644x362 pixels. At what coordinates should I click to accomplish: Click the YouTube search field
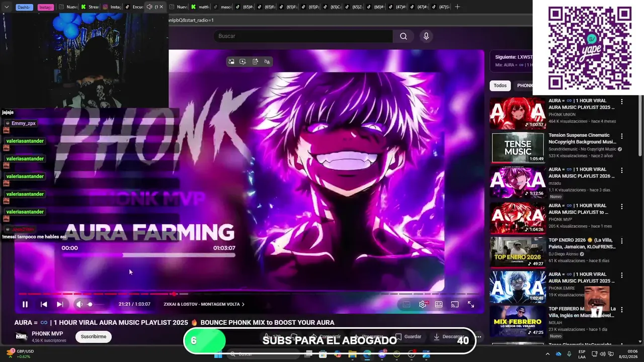pos(303,36)
